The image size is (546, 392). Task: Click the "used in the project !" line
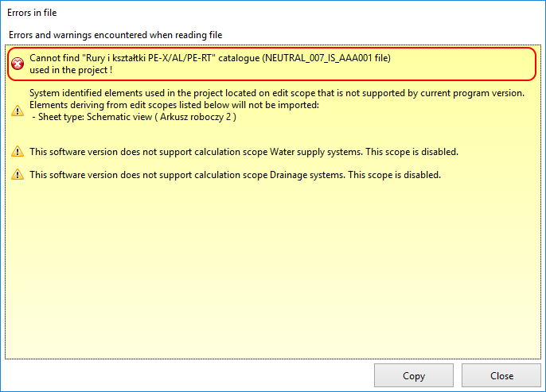click(71, 70)
